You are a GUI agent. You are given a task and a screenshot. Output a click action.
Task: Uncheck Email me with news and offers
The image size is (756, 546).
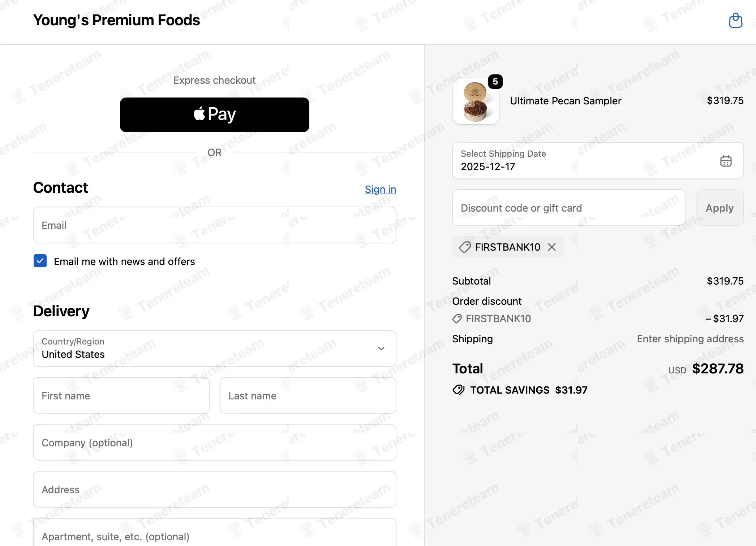40,261
